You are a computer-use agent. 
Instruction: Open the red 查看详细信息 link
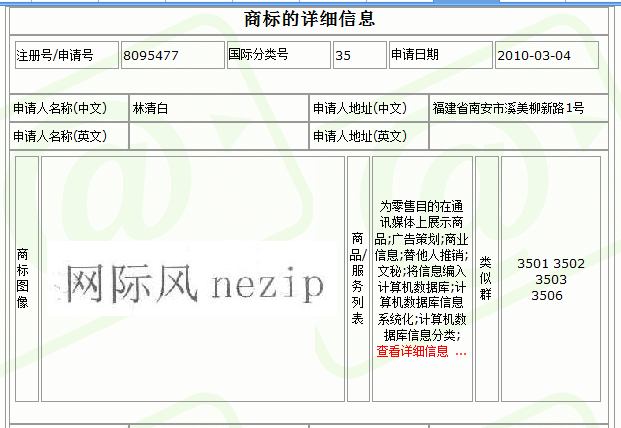pyautogui.click(x=421, y=351)
